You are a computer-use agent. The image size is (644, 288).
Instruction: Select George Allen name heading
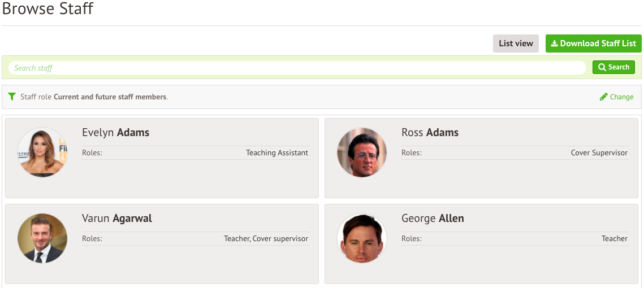(x=433, y=219)
